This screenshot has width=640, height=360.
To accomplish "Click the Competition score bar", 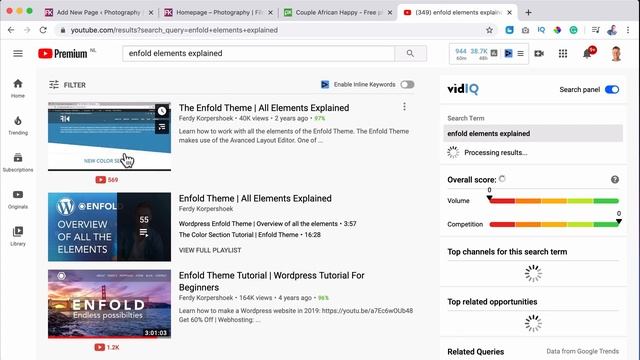I will click(554, 224).
